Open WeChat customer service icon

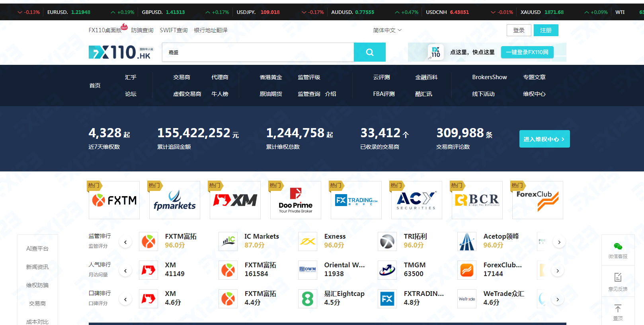pyautogui.click(x=618, y=247)
